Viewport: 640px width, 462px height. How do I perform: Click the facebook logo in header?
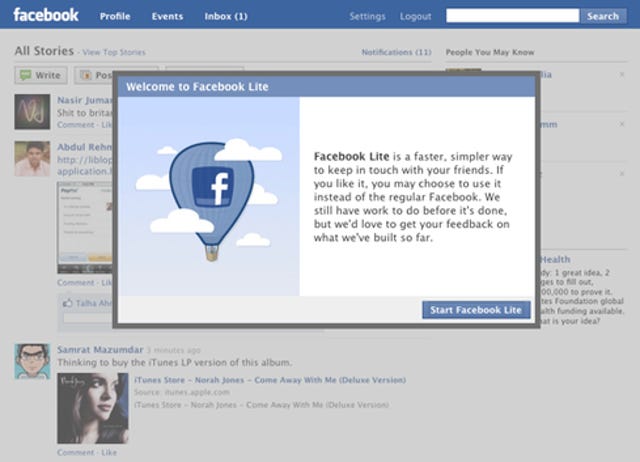pyautogui.click(x=46, y=16)
